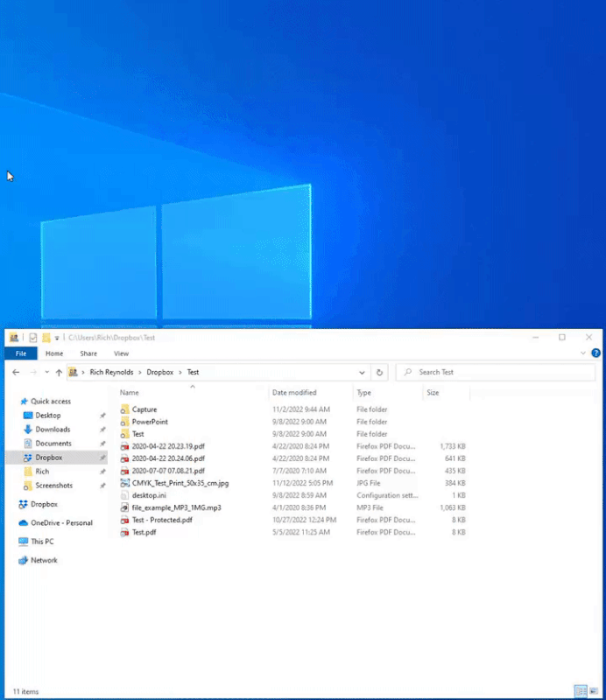Switch to large icons view in status bar
This screenshot has height=700, width=606.
pyautogui.click(x=594, y=690)
